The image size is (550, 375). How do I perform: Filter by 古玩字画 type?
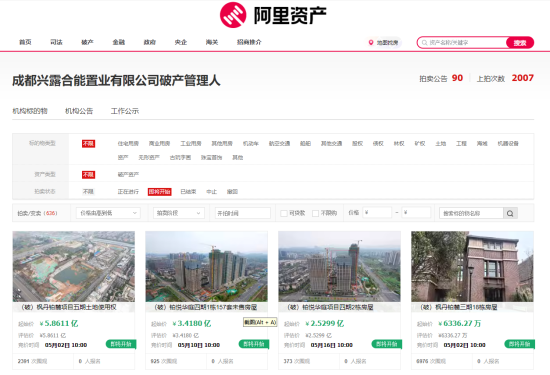click(x=180, y=158)
